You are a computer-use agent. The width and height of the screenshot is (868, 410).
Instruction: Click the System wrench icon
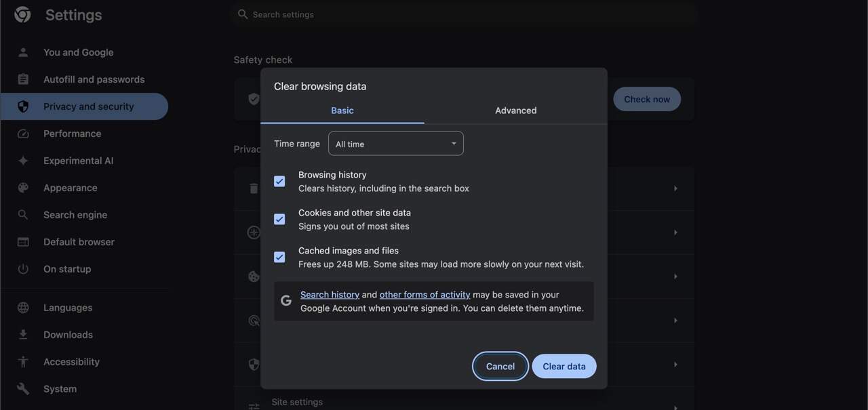[x=23, y=389]
